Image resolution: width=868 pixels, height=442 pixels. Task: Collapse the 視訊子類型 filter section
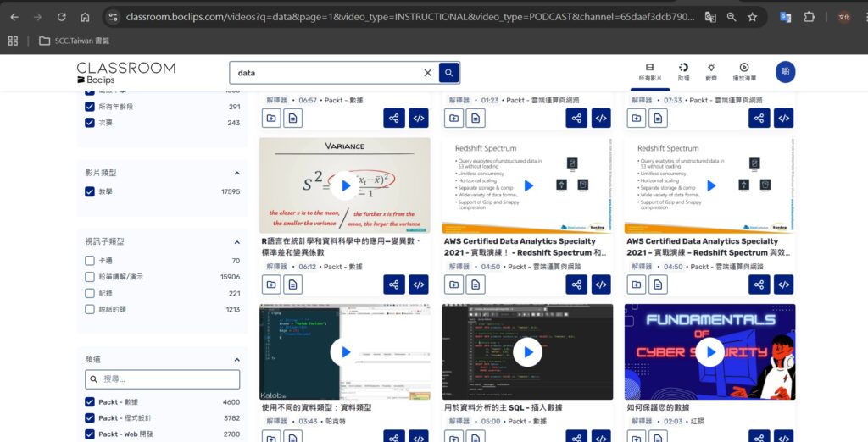point(236,241)
